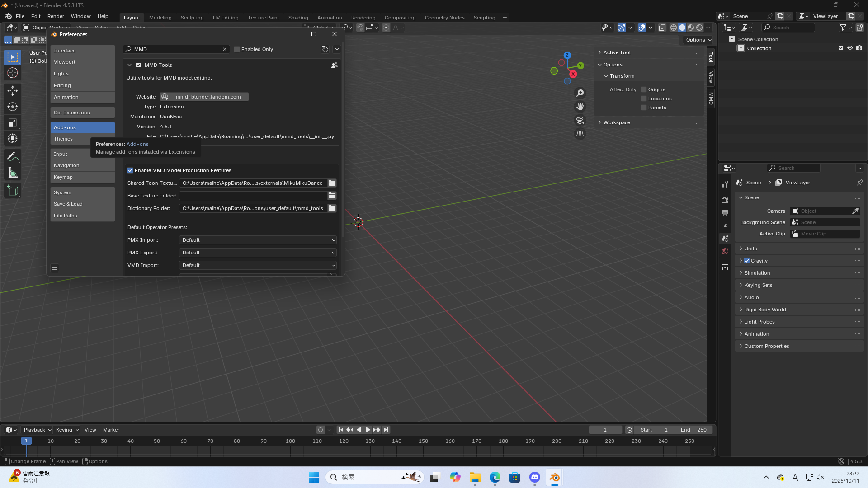Click the End frame value field
This screenshot has height=488, width=868.
[693, 430]
